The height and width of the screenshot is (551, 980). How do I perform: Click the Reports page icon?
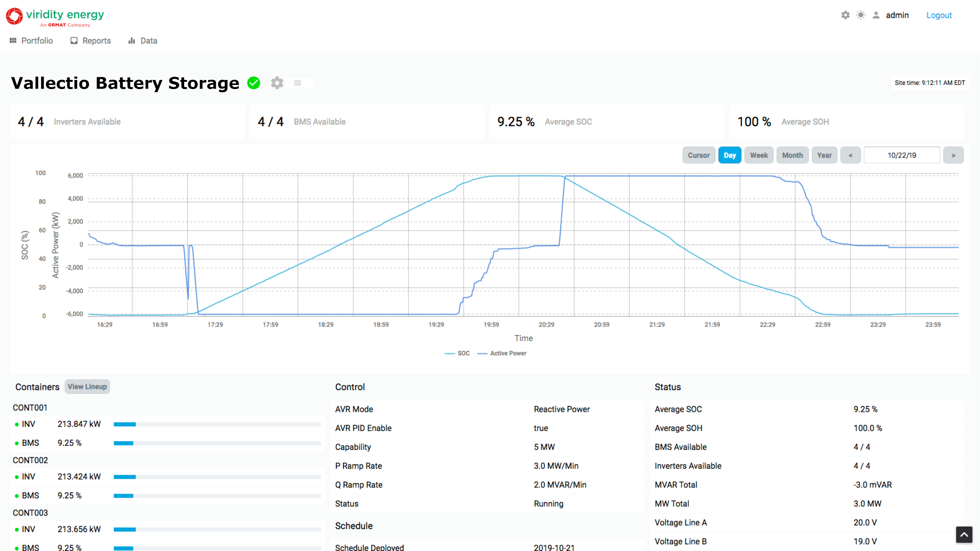coord(74,41)
